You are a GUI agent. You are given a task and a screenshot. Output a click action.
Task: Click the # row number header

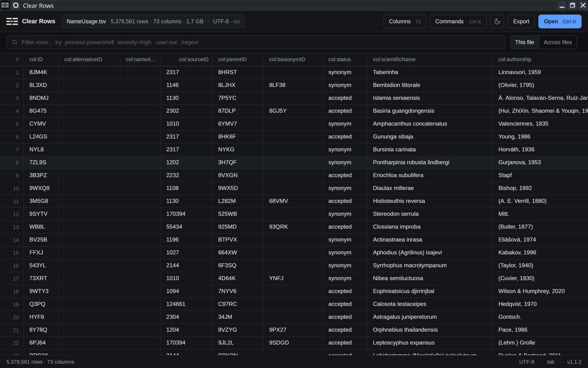(12, 59)
